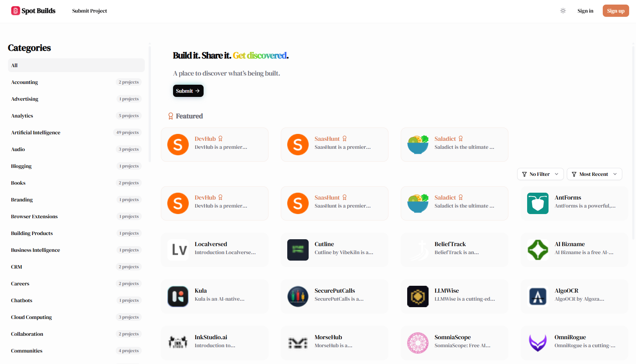
Task: Open Submit Project link in header
Action: pos(89,11)
